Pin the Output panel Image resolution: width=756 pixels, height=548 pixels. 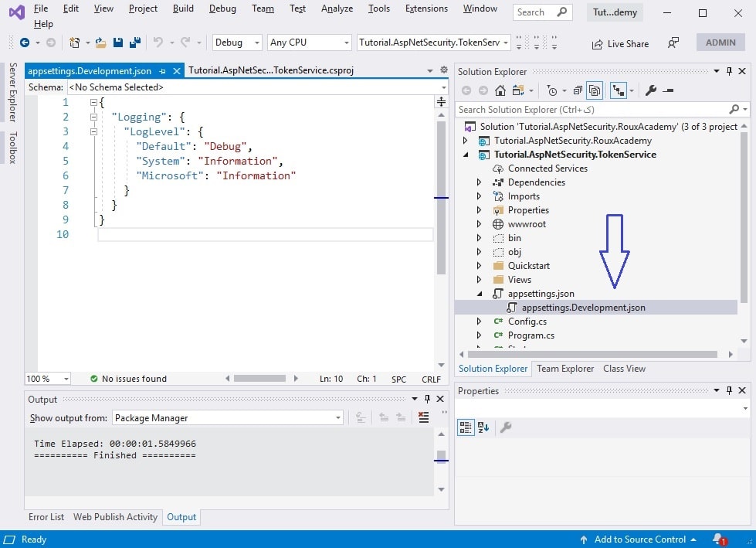point(428,399)
